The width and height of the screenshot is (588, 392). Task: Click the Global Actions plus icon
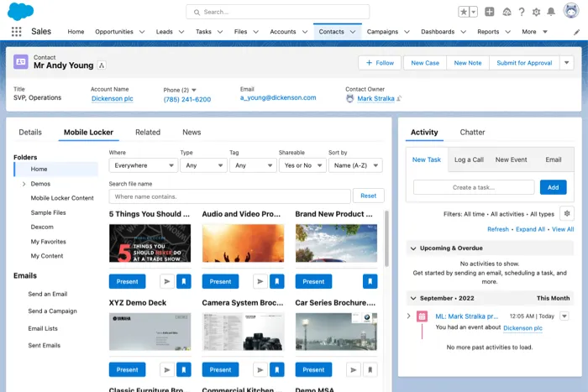[490, 12]
